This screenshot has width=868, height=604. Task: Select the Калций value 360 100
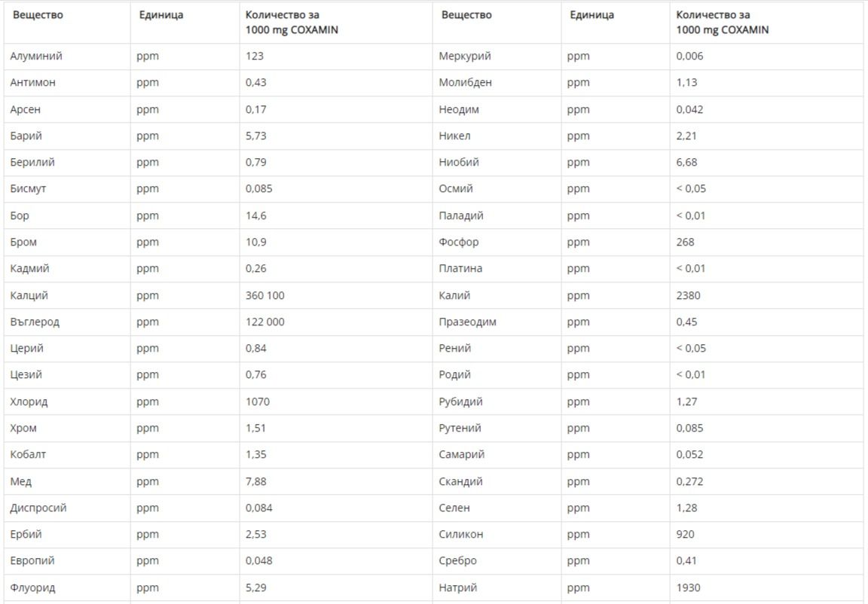[264, 295]
